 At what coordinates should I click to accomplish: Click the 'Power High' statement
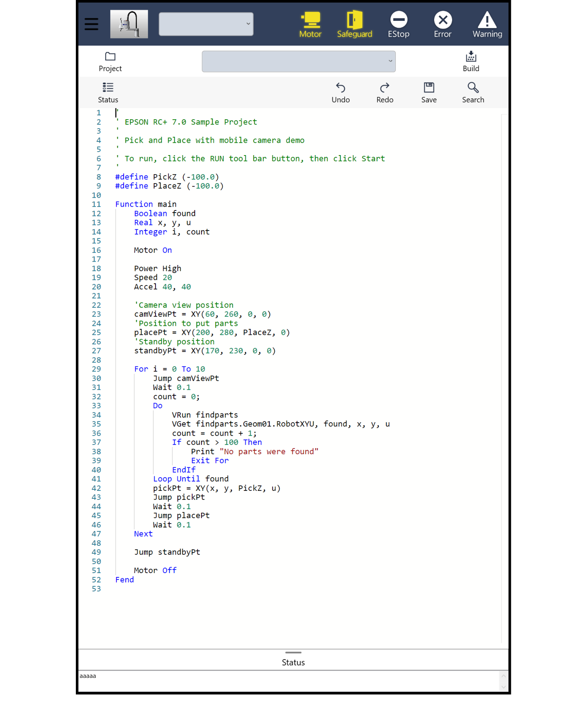158,268
